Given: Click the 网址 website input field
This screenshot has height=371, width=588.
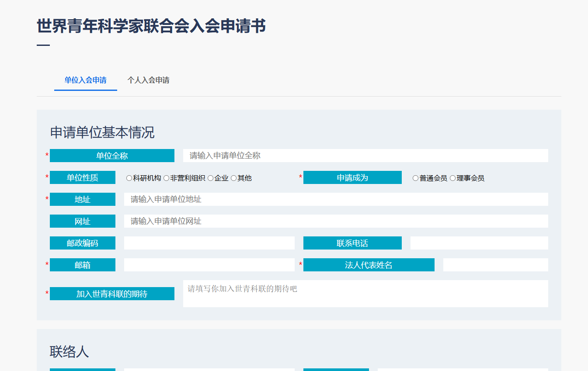Looking at the screenshot, I should pos(336,221).
